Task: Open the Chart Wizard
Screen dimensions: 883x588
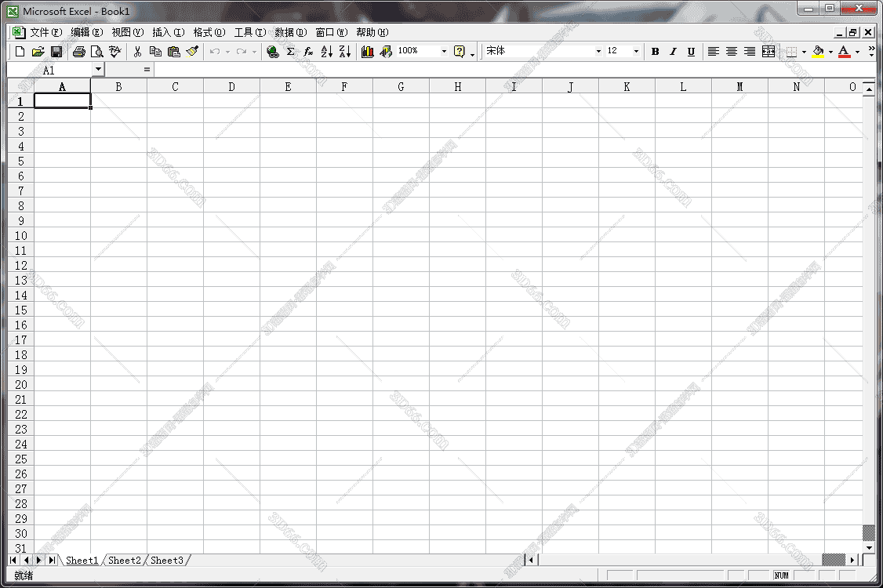Action: [367, 51]
